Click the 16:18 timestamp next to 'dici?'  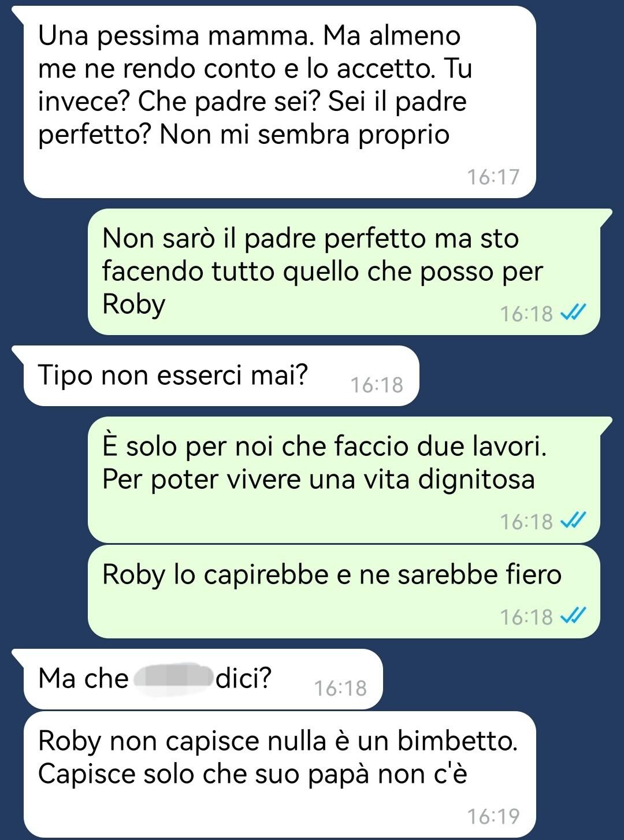pyautogui.click(x=340, y=688)
